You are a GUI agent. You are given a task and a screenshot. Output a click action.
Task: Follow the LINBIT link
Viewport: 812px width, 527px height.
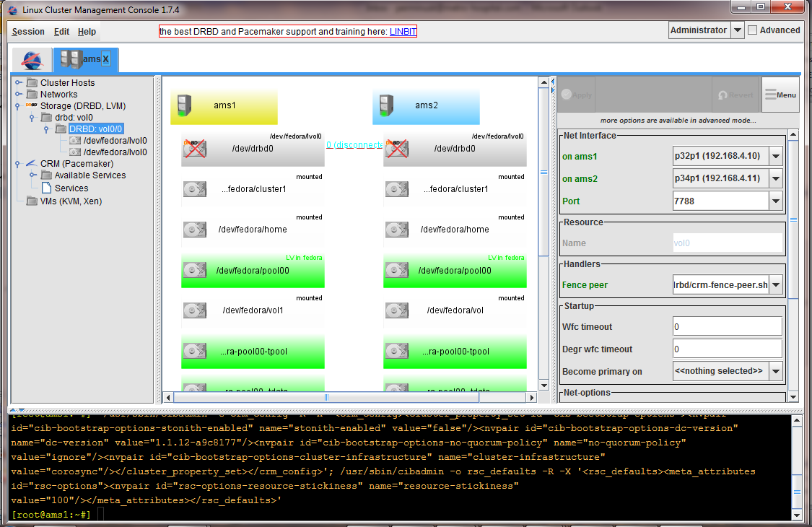403,32
